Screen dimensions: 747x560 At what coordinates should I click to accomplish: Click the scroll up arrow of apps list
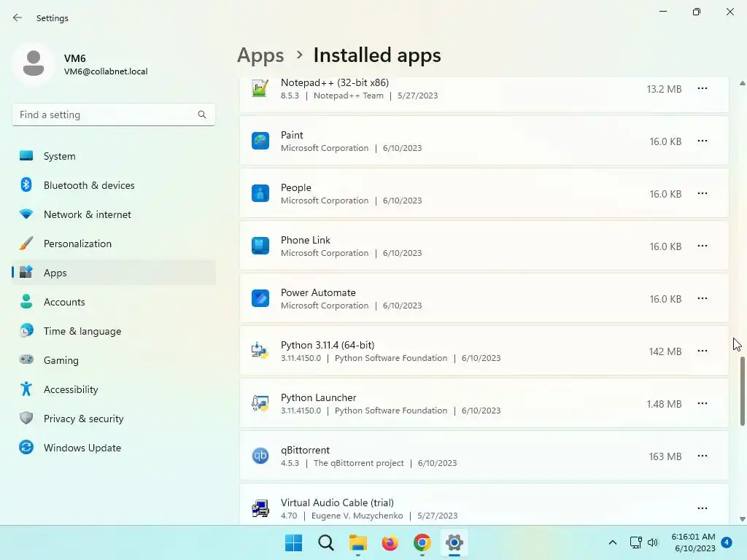[742, 83]
